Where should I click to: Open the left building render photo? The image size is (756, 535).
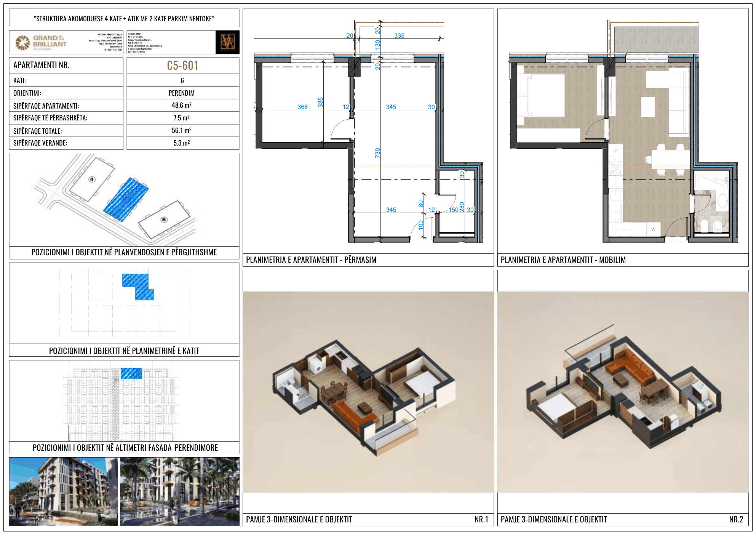click(63, 492)
